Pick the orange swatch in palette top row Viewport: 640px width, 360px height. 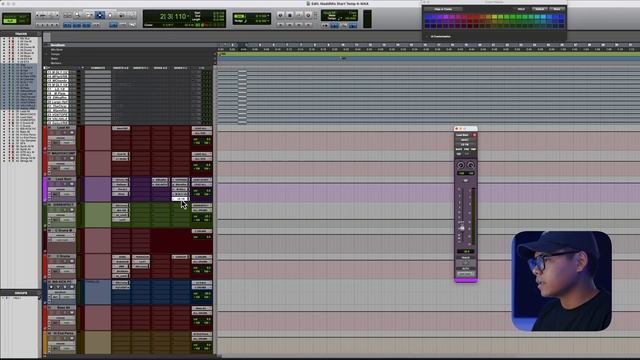[482, 17]
